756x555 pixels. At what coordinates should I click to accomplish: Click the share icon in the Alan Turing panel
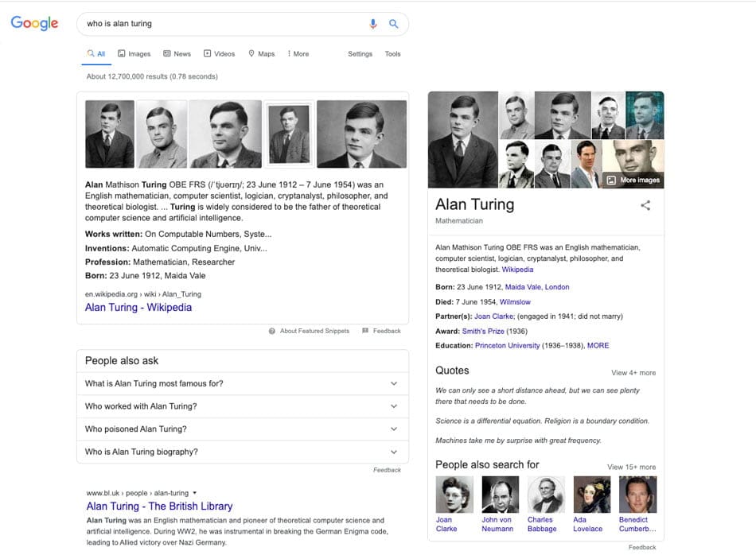click(x=645, y=205)
